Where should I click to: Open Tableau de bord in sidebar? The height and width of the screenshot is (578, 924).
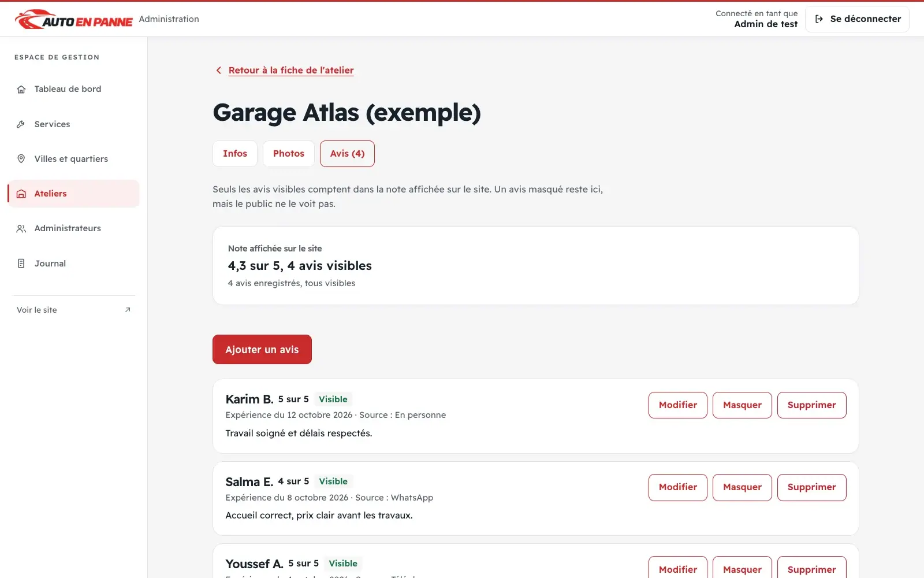(x=74, y=89)
